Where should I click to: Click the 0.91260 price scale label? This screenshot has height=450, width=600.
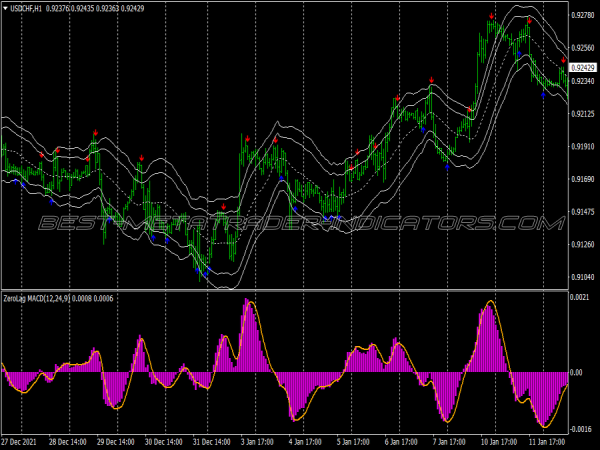click(x=583, y=244)
